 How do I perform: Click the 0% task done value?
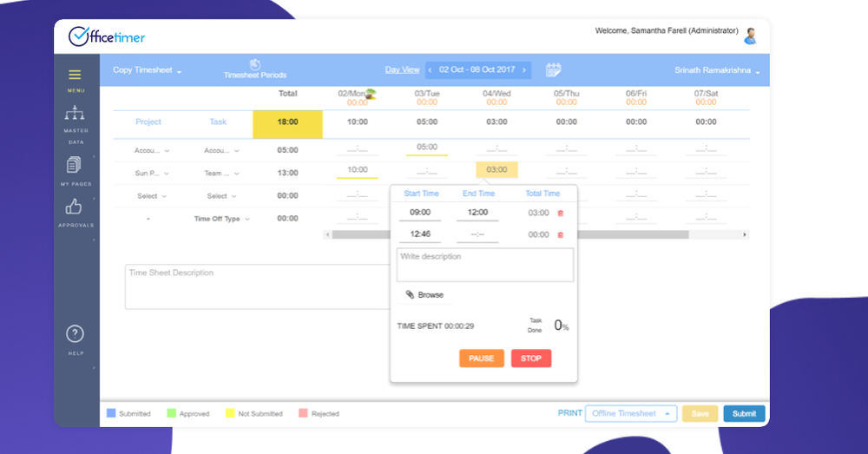pyautogui.click(x=562, y=326)
